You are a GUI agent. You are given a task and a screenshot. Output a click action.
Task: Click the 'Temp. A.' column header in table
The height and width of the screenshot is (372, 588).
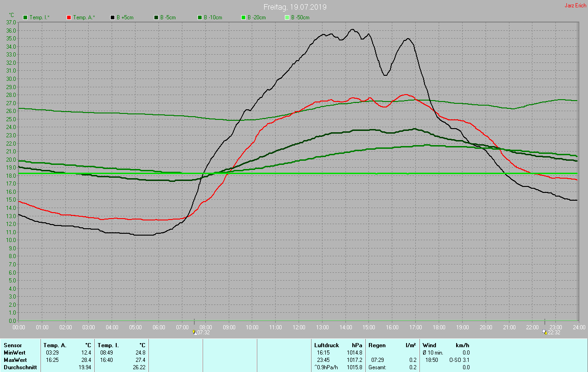click(x=55, y=345)
